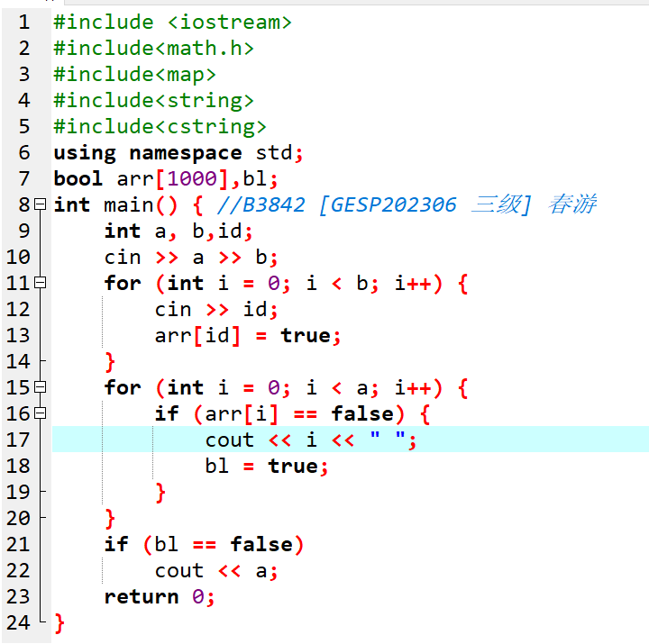Click on "using namespace std;" line
This screenshot has height=644, width=649.
click(x=178, y=153)
